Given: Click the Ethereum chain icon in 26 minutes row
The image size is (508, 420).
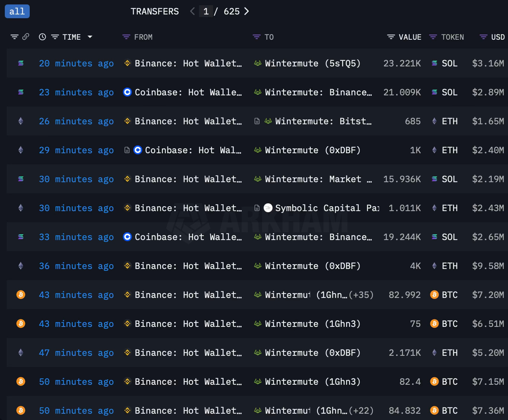Looking at the screenshot, I should click(x=21, y=121).
